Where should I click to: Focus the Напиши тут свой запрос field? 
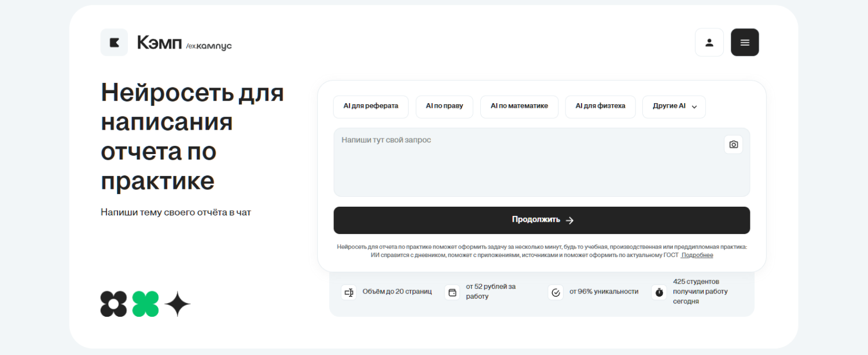click(x=527, y=165)
